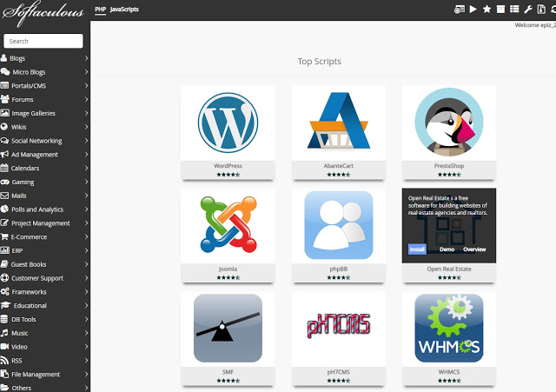
Task: Expand Gaming via its chevron
Action: 86,182
